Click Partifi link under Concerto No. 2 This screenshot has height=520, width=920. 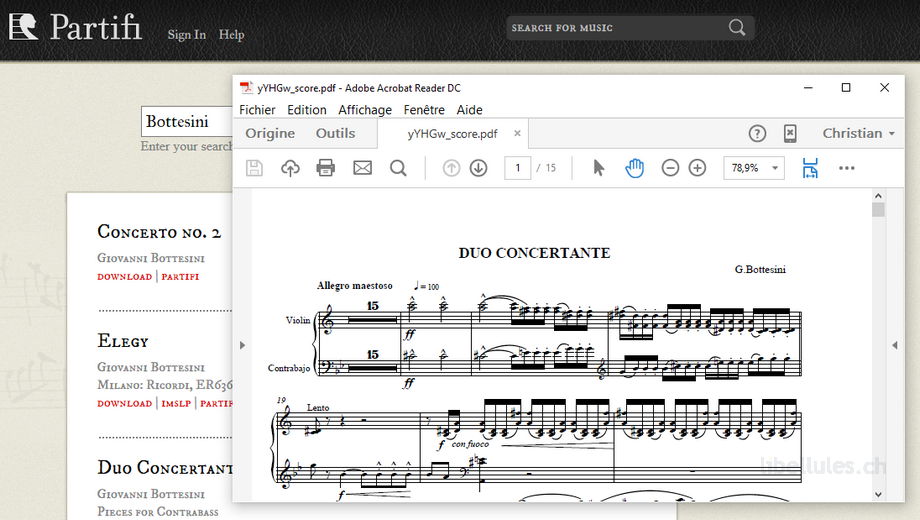click(180, 276)
